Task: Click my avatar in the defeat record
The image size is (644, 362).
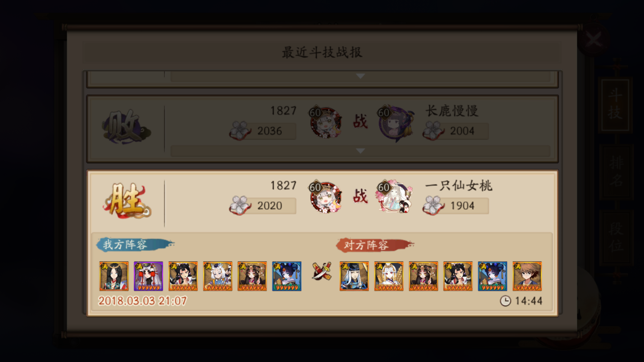Action: [x=325, y=122]
